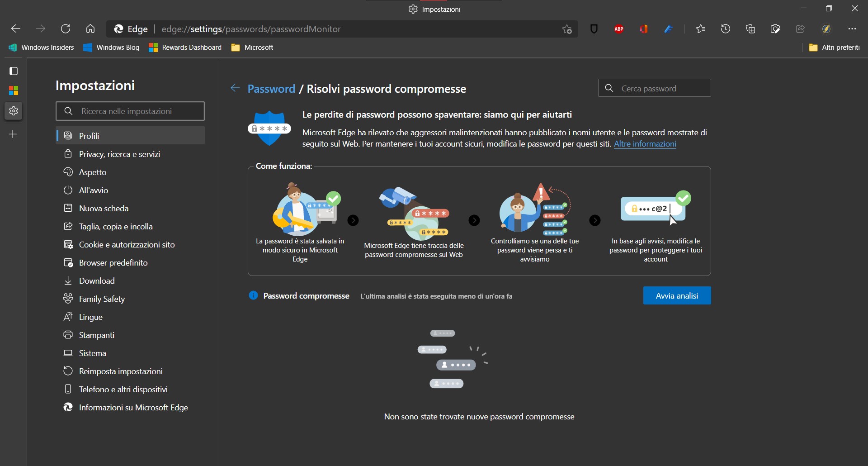Open the Altre informazioni link
Screen dimensions: 868x466
click(645, 144)
